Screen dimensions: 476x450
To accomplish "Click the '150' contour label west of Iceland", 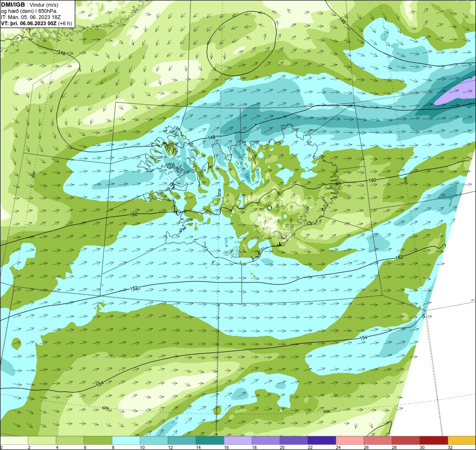I will [x=133, y=214].
